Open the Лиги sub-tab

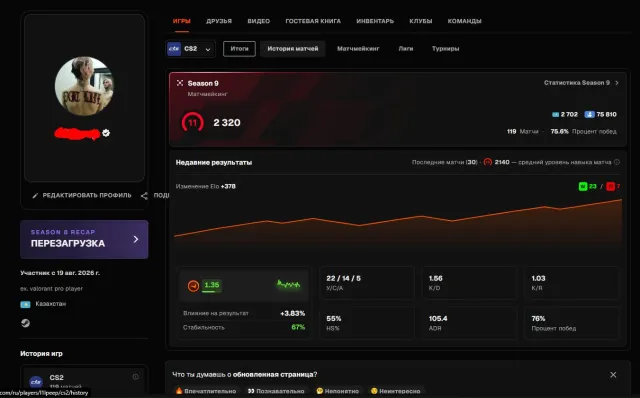tap(406, 49)
